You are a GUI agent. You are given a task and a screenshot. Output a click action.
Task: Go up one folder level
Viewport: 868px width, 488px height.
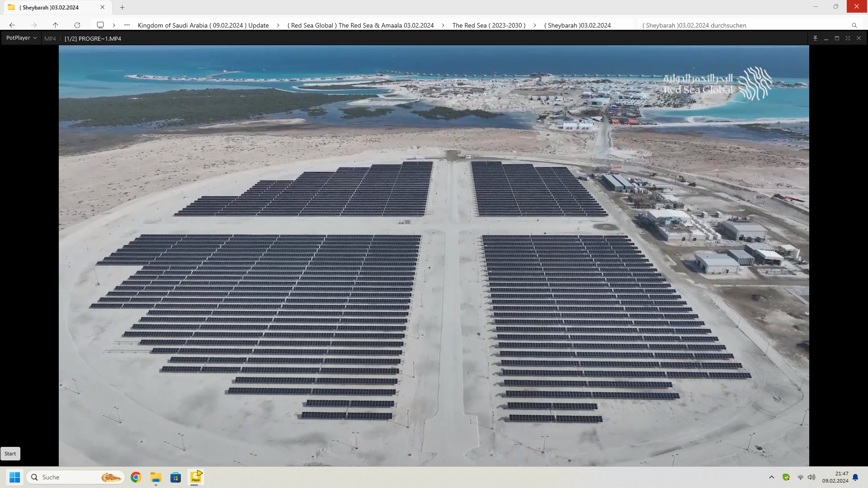pos(55,25)
